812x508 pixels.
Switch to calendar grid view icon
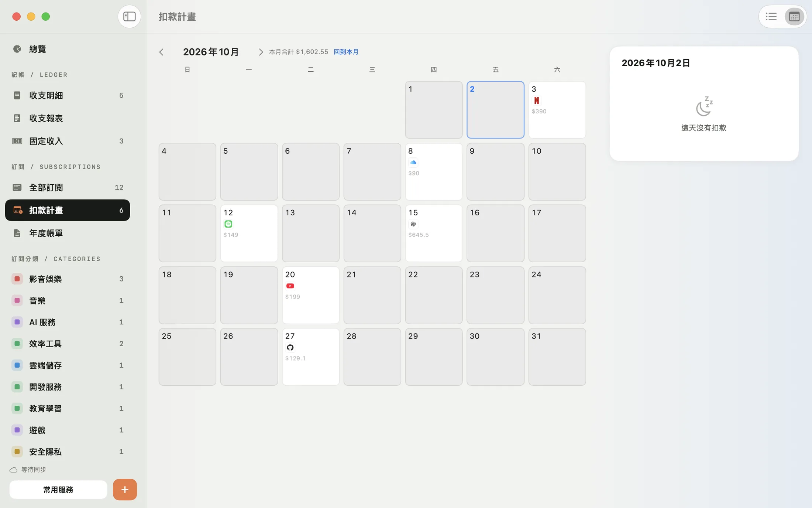[794, 16]
